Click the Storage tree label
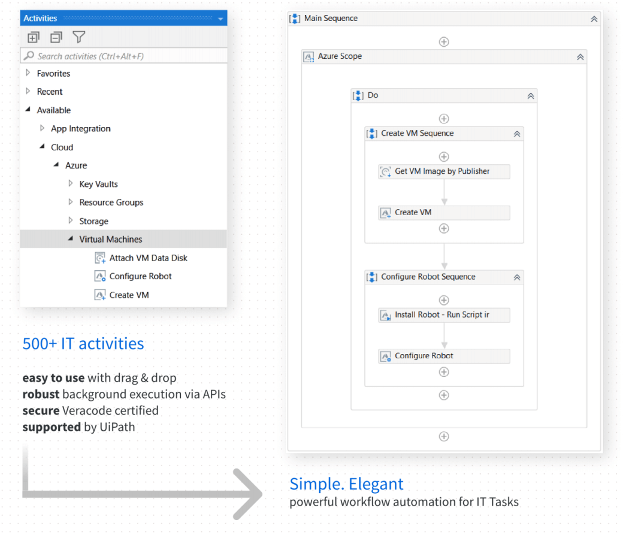This screenshot has width=624, height=536. click(94, 221)
